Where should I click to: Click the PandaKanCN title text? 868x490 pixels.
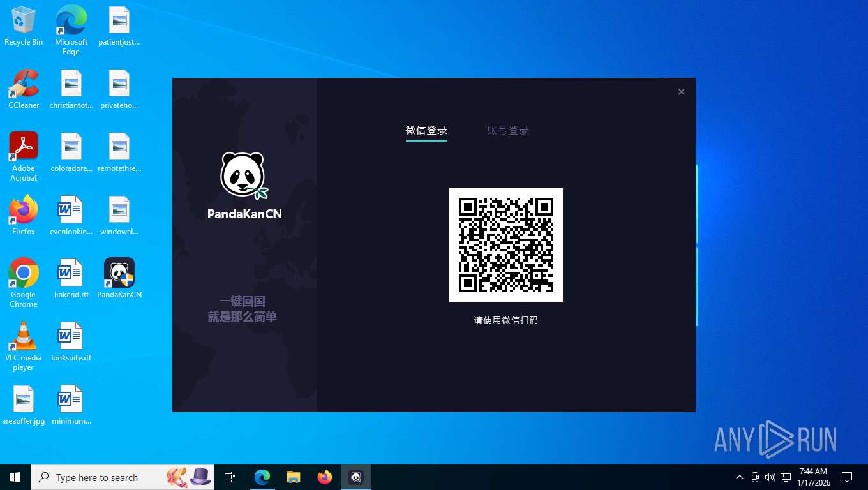click(244, 214)
